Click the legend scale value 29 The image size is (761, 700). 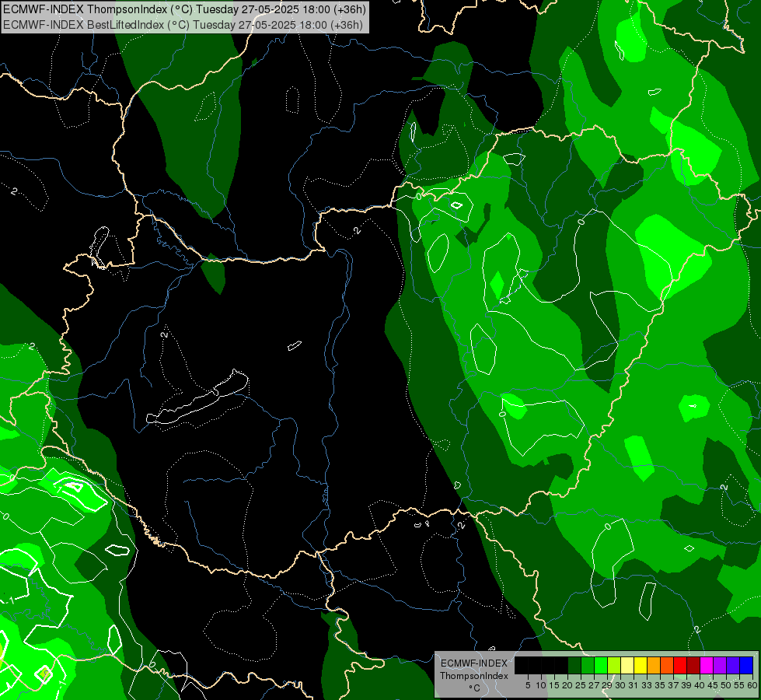(607, 685)
